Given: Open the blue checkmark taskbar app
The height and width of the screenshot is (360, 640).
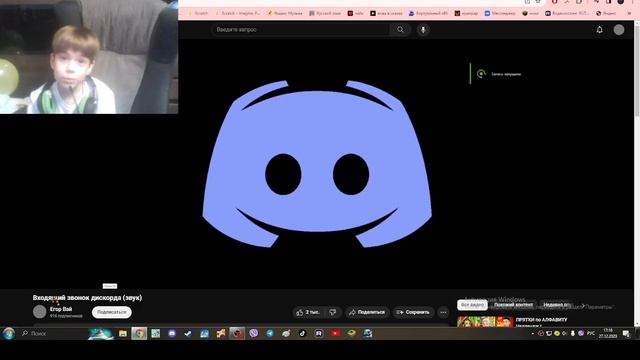Looking at the screenshot, I should [188, 333].
